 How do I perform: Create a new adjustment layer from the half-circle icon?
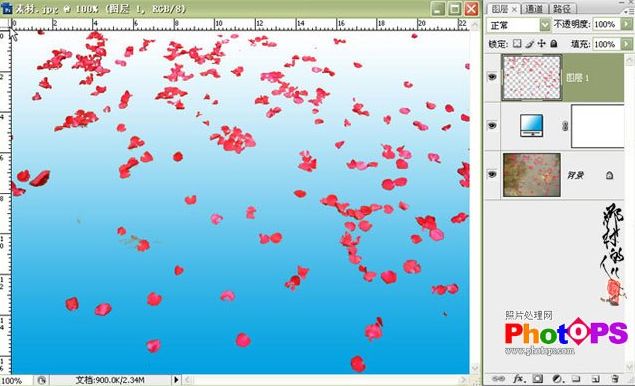(x=558, y=379)
